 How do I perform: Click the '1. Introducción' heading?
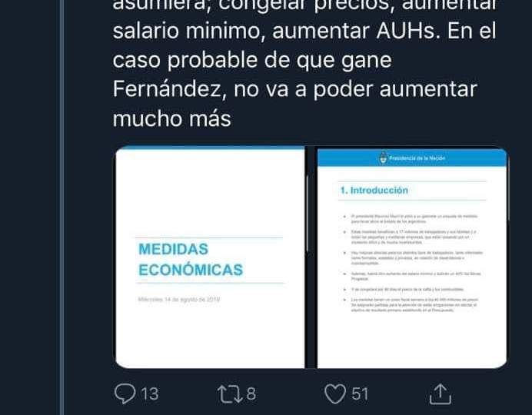coord(374,191)
